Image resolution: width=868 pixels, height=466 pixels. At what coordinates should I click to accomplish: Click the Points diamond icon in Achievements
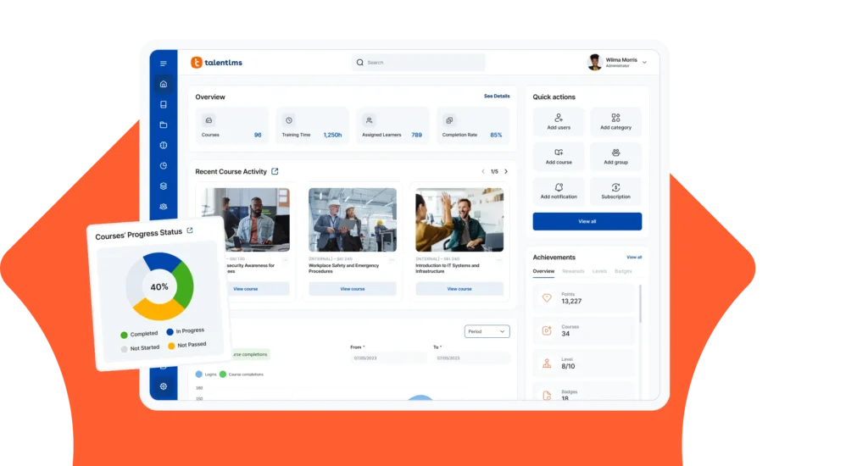click(x=547, y=297)
